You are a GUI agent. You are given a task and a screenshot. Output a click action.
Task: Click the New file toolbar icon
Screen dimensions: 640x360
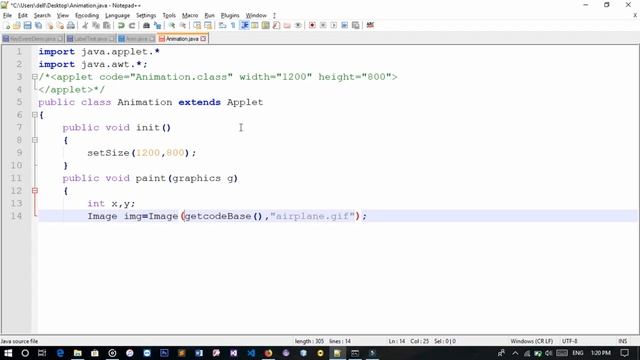(x=7, y=25)
